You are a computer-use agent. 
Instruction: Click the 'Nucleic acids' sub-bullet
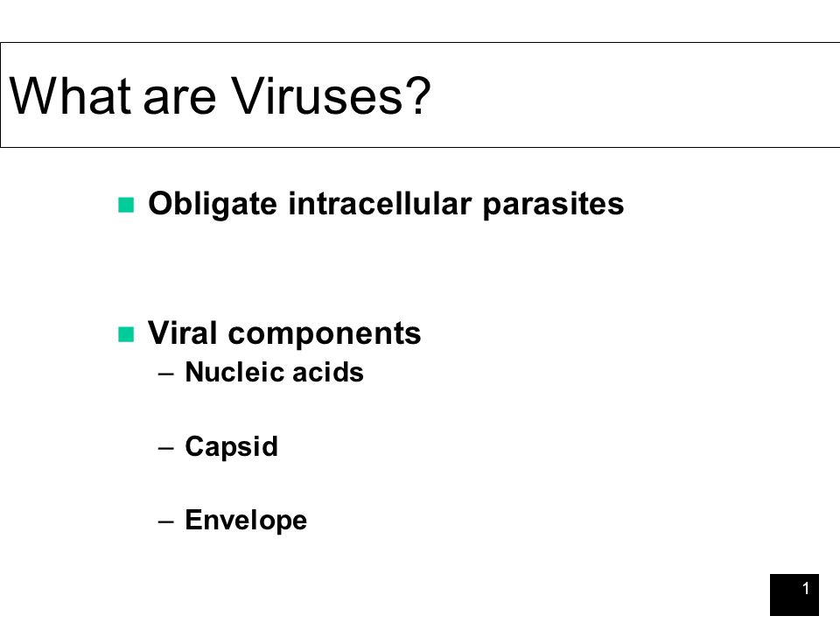274,372
